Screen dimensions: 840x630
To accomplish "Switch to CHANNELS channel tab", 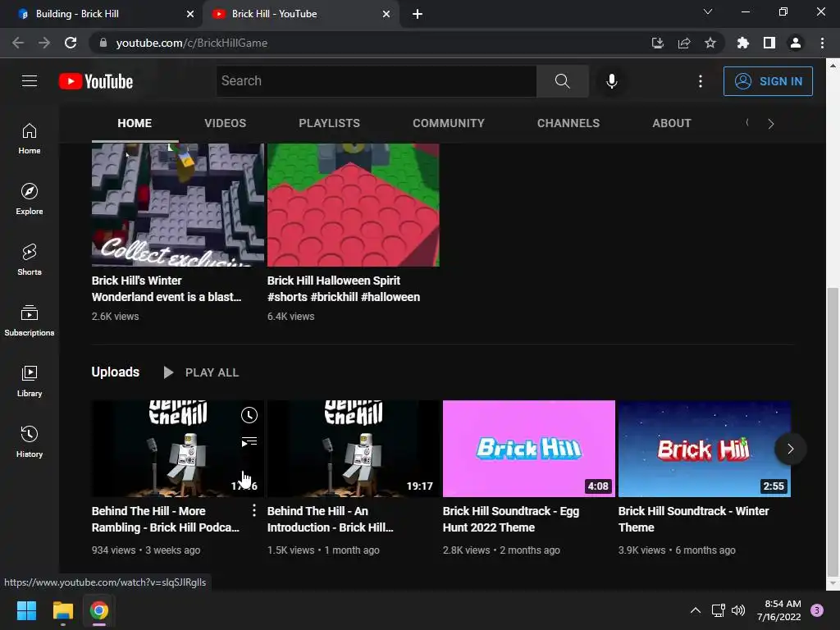I will [568, 123].
